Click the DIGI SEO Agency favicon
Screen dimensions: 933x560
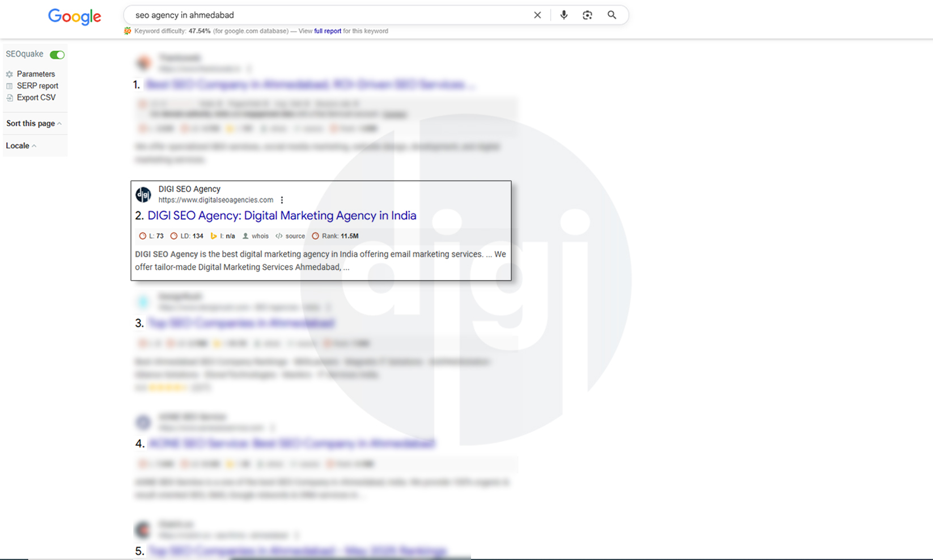(x=143, y=194)
